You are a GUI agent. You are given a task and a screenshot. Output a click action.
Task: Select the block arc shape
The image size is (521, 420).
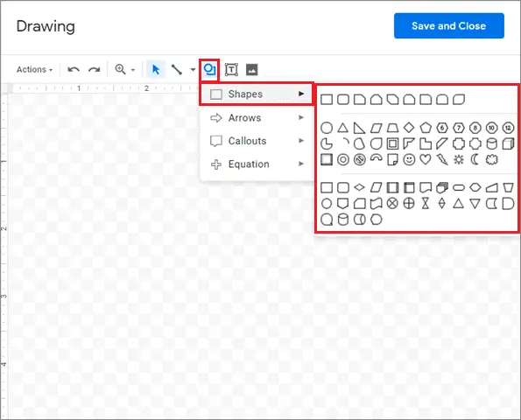click(377, 159)
